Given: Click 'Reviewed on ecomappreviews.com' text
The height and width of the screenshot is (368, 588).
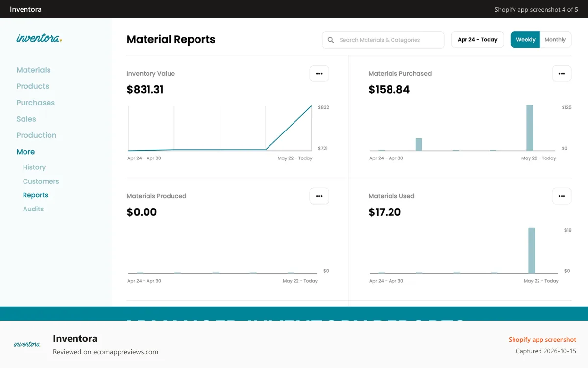Looking at the screenshot, I should tap(105, 352).
